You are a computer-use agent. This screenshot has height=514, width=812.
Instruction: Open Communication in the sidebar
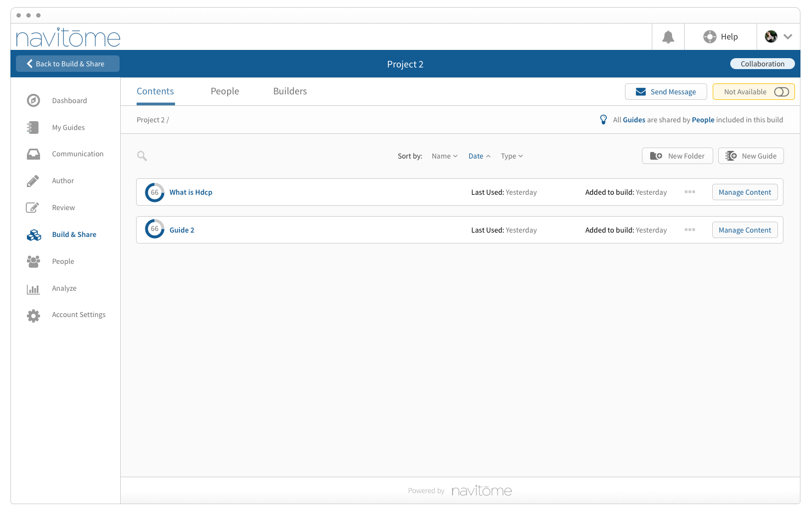tap(77, 154)
